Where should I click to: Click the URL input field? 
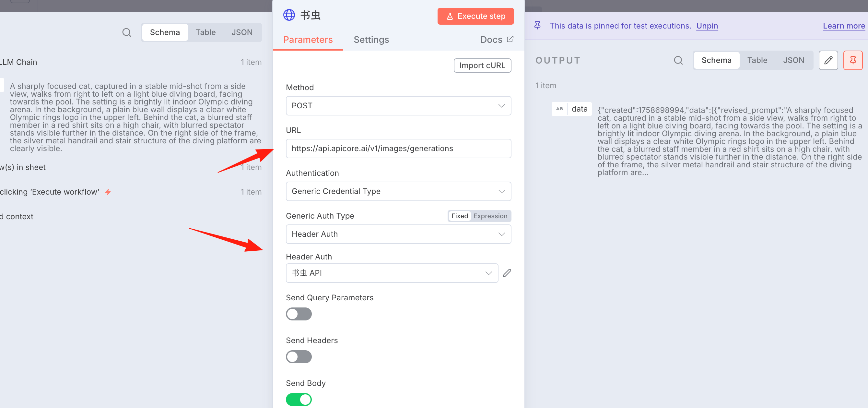[398, 149]
